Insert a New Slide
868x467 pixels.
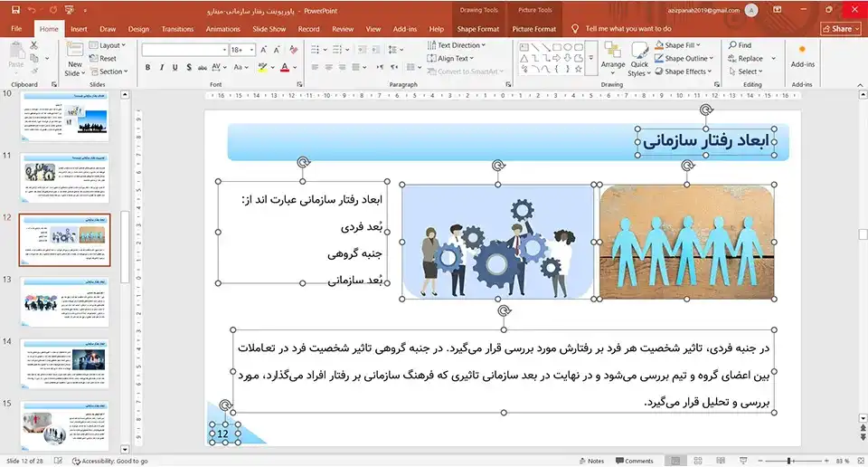[x=75, y=61]
